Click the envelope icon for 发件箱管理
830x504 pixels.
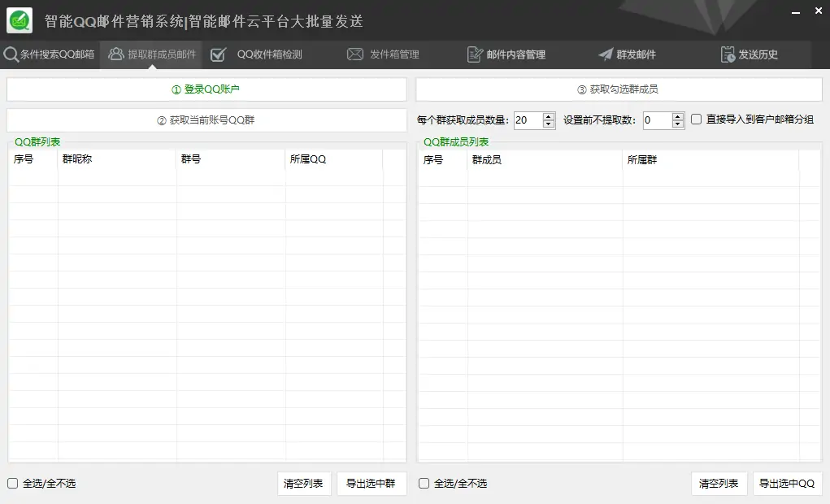[x=355, y=54]
